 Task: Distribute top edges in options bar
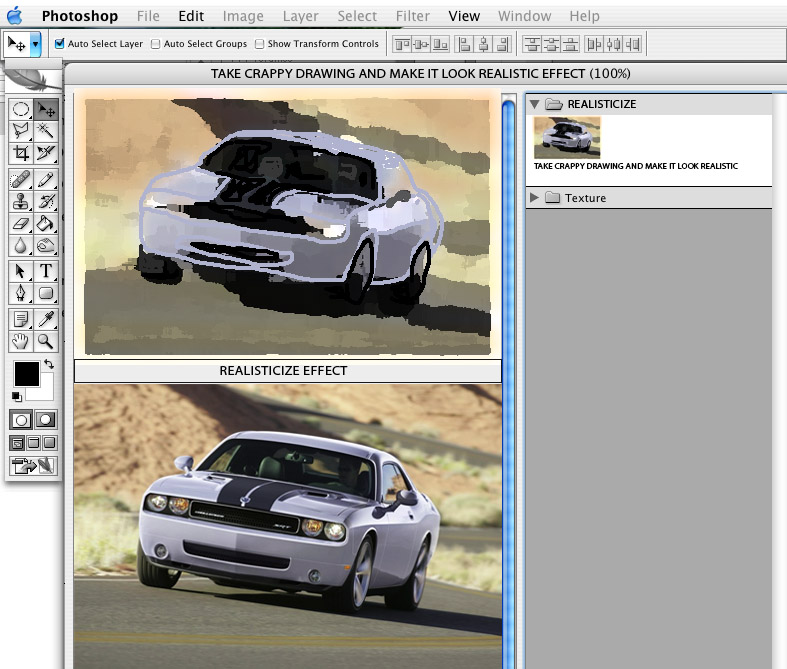[x=532, y=44]
